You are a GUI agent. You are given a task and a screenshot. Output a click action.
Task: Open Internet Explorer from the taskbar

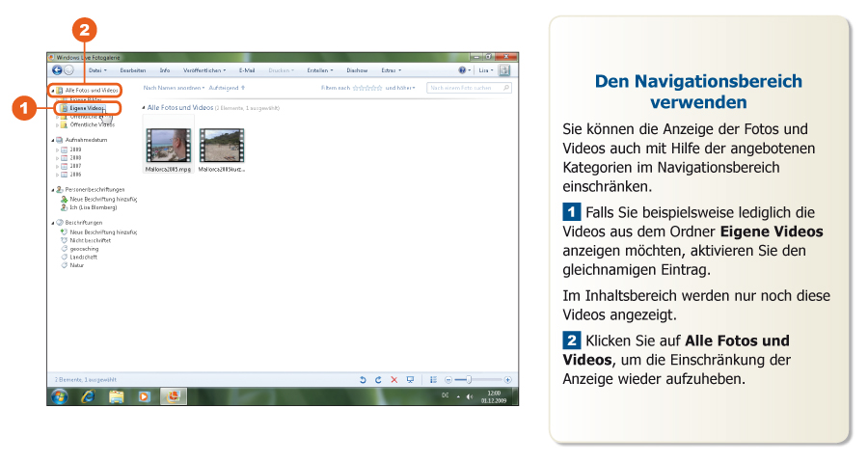[89, 395]
